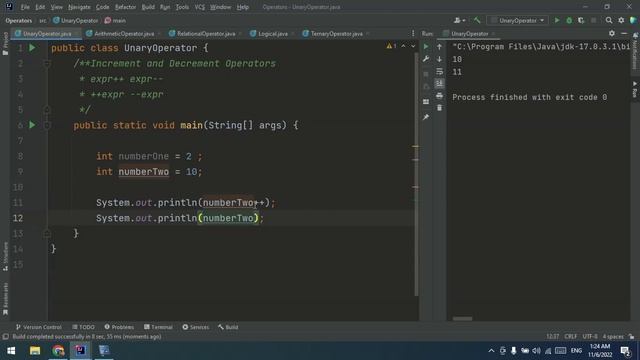Switch to the Logical.java tab

pyautogui.click(x=272, y=33)
